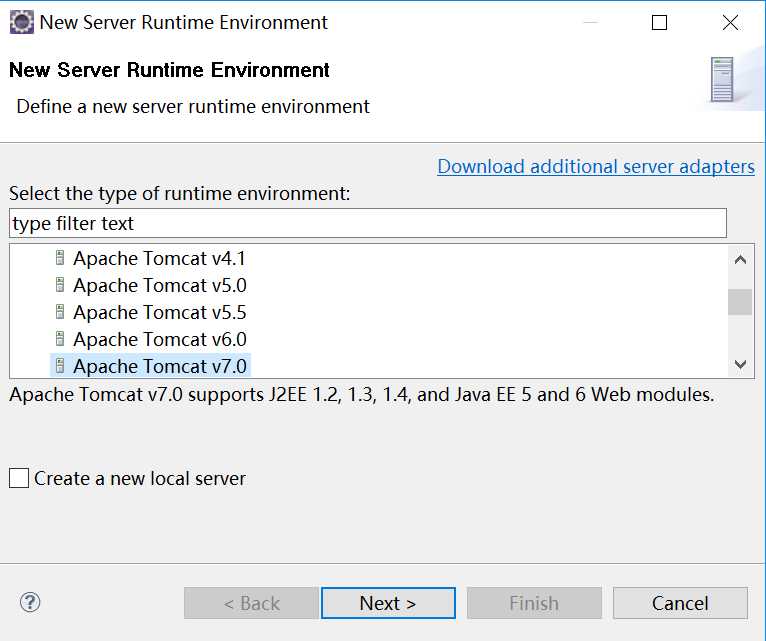766x641 pixels.
Task: Click the Apache Tomcat v5.5 server icon
Action: click(x=60, y=313)
